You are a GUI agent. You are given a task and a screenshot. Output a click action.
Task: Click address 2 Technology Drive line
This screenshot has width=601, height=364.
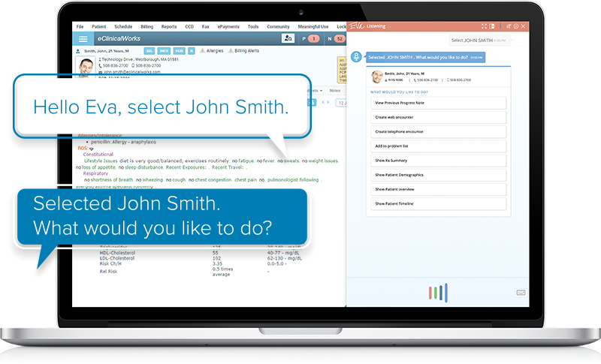138,60
